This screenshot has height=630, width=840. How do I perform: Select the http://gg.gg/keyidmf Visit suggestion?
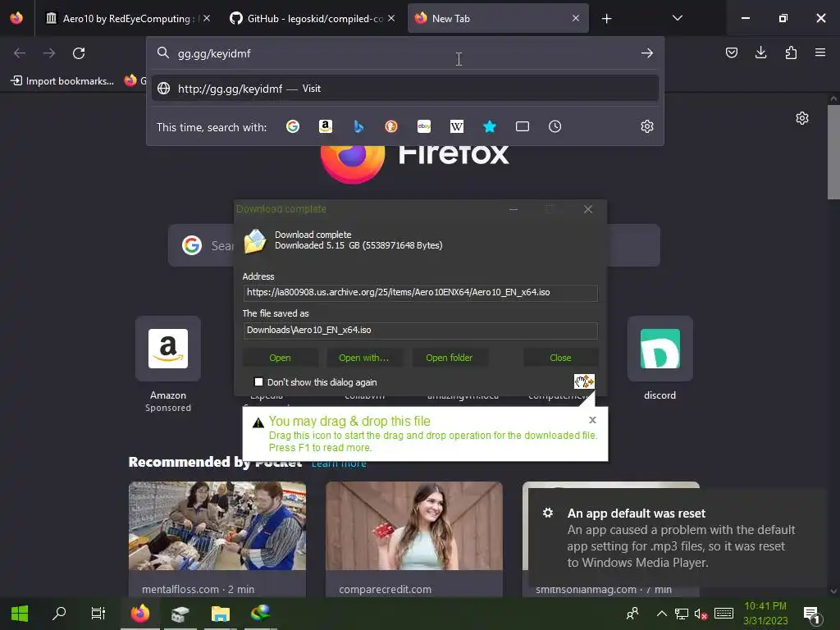405,89
